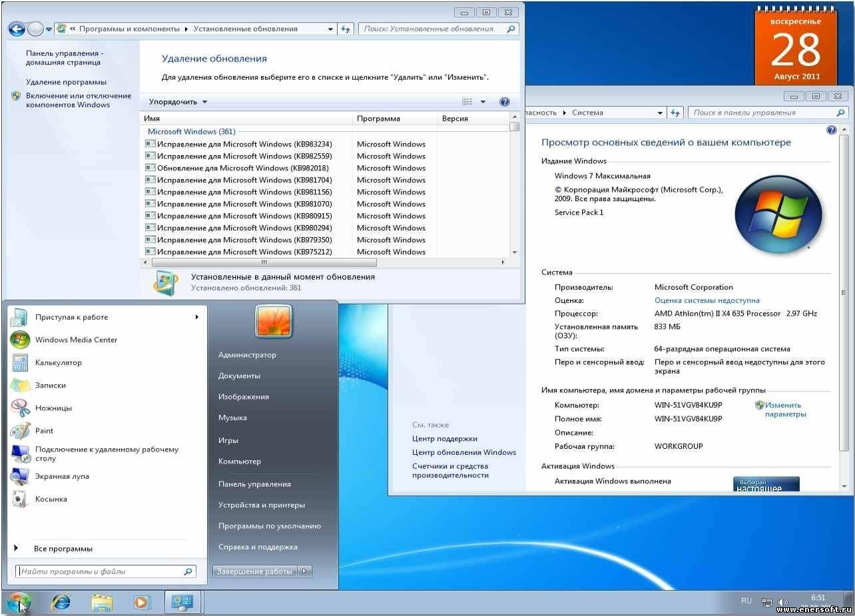
Task: Open Центр обновления Windows link
Action: pyautogui.click(x=464, y=452)
